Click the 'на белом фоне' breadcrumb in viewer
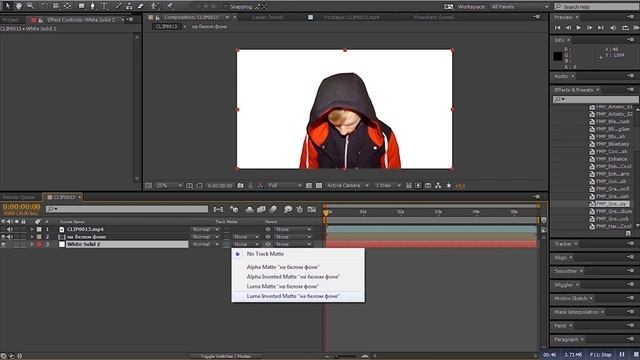 (x=209, y=27)
